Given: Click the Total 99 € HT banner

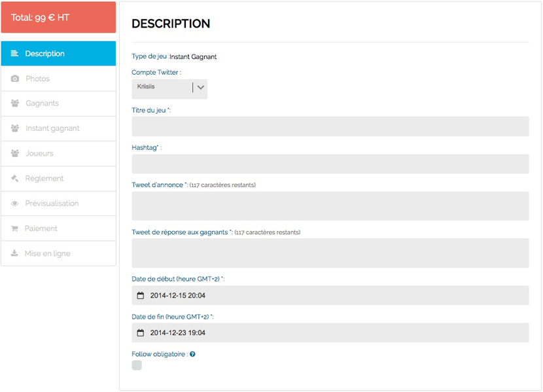Looking at the screenshot, I should tap(58, 18).
